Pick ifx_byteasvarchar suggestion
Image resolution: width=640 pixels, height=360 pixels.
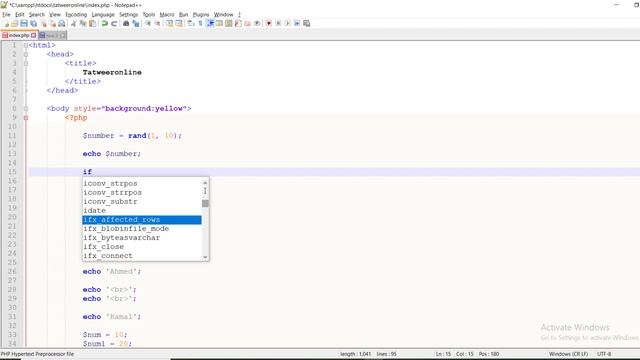coord(142,238)
